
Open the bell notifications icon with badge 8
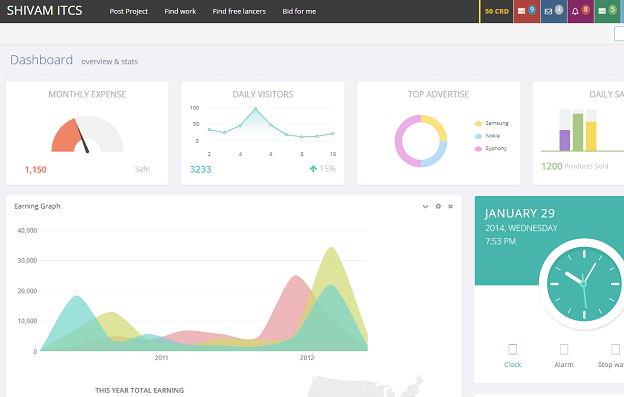(580, 11)
